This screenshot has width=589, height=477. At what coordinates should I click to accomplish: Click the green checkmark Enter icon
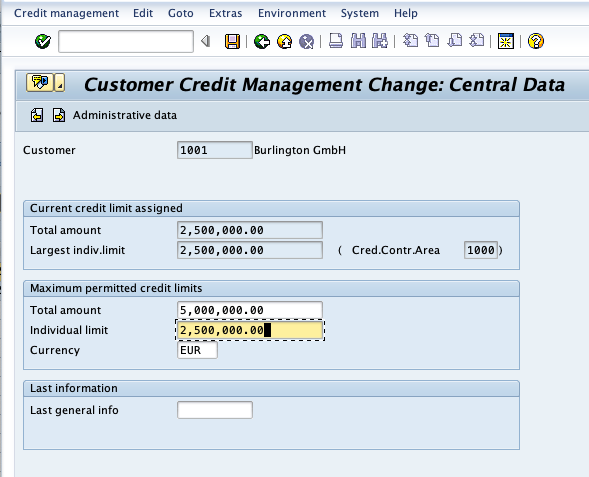click(43, 41)
